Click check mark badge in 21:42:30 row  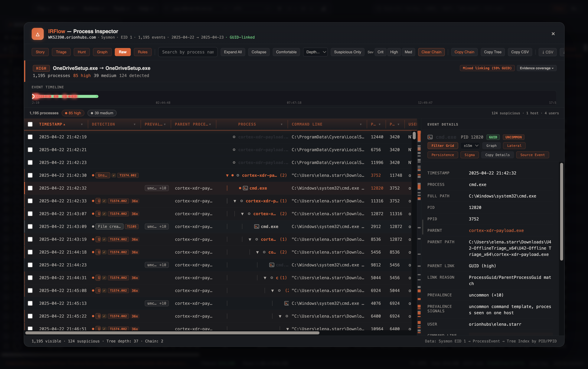pyautogui.click(x=113, y=175)
